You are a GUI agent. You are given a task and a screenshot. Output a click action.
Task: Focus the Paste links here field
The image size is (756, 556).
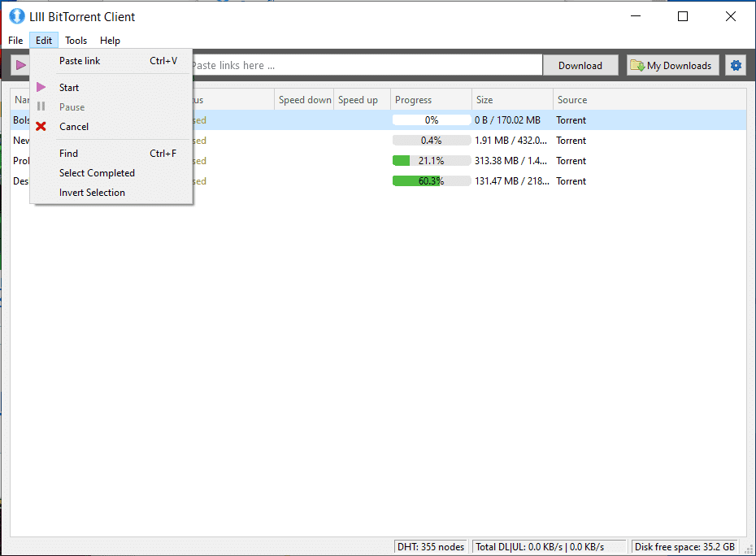coord(367,65)
